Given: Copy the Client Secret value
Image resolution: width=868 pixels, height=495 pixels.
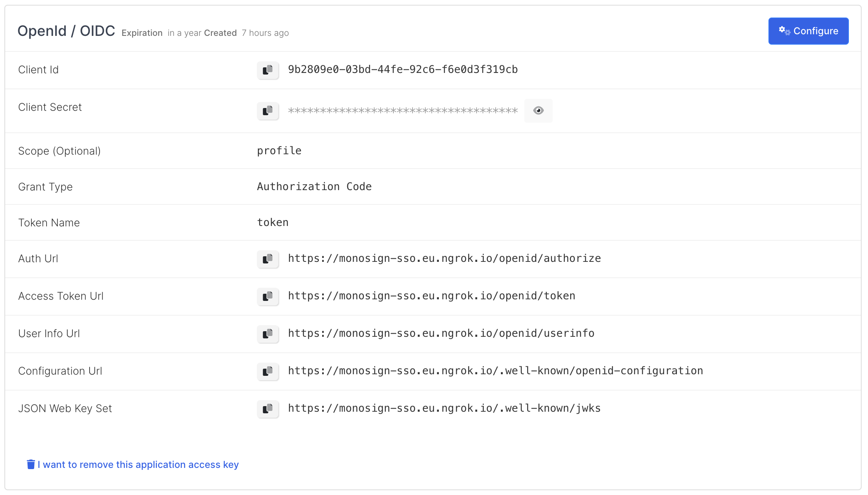Looking at the screenshot, I should click(x=268, y=111).
